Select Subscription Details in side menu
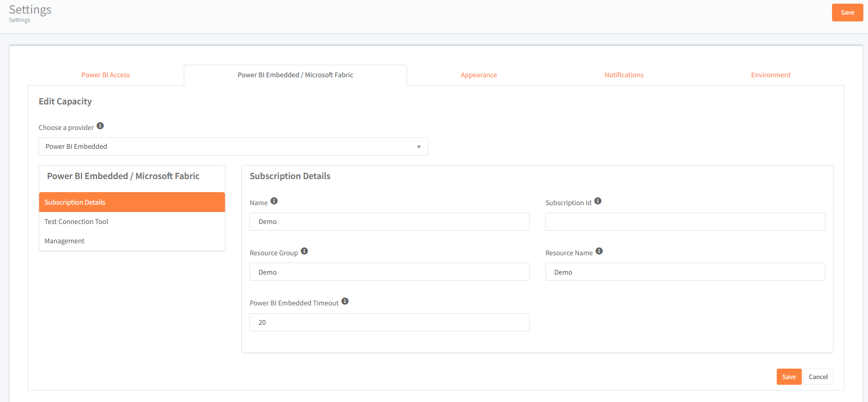868x402 pixels. pos(75,203)
